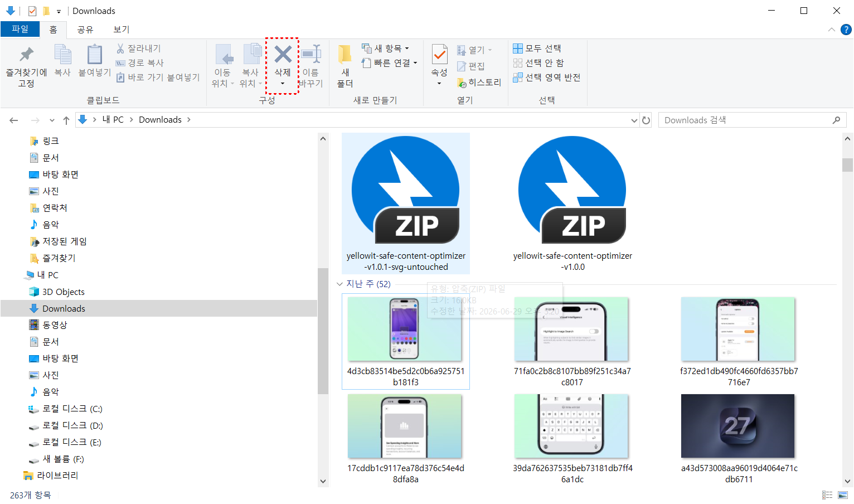This screenshot has height=504, width=854.
Task: Go forward with the right arrow
Action: (35, 120)
